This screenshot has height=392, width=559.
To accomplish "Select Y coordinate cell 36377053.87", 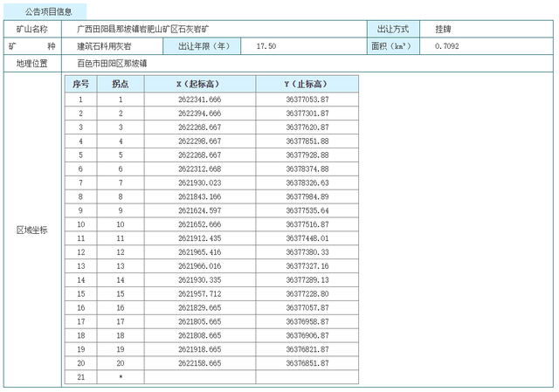I will [307, 100].
